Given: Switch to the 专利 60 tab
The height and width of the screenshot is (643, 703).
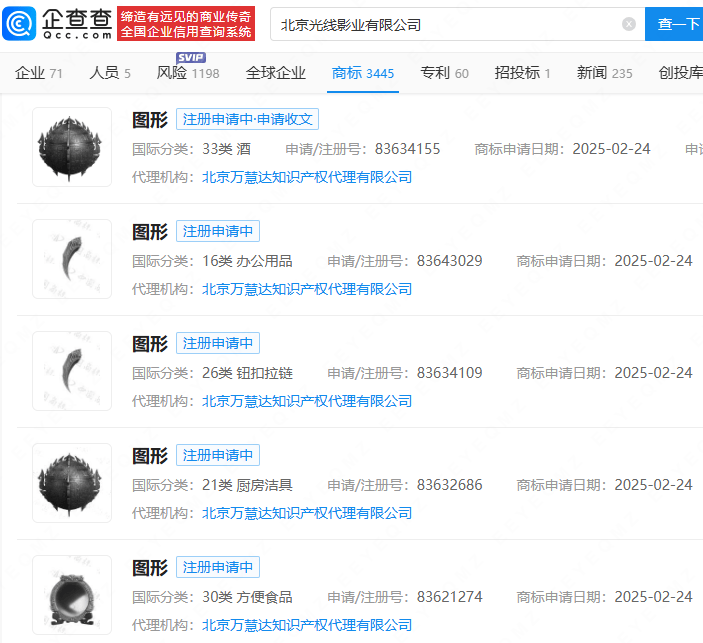Looking at the screenshot, I should click(444, 73).
